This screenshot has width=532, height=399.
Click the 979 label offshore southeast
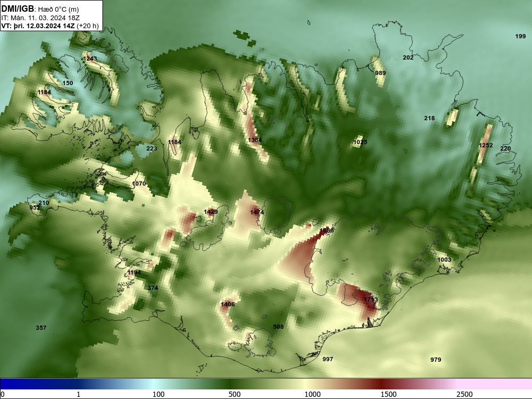click(436, 360)
